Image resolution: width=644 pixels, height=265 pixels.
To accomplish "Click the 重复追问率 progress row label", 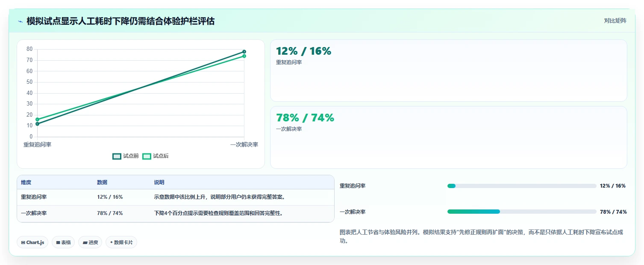I will [x=353, y=186].
